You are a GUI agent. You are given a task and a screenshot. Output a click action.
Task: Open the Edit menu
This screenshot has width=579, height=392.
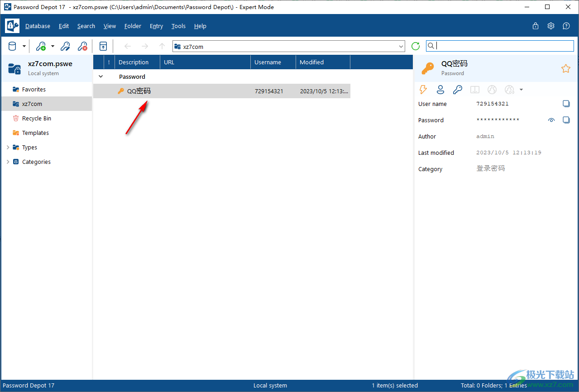(64, 26)
